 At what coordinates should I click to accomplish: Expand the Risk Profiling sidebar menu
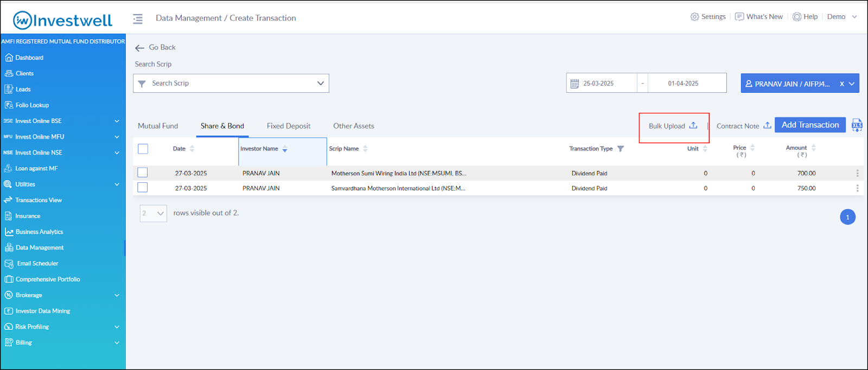pos(117,327)
